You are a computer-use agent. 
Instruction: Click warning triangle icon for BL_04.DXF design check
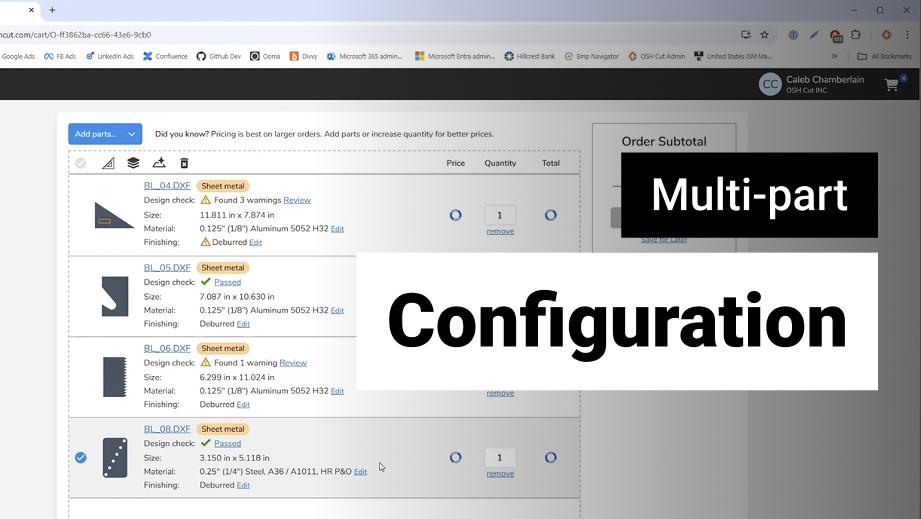206,200
